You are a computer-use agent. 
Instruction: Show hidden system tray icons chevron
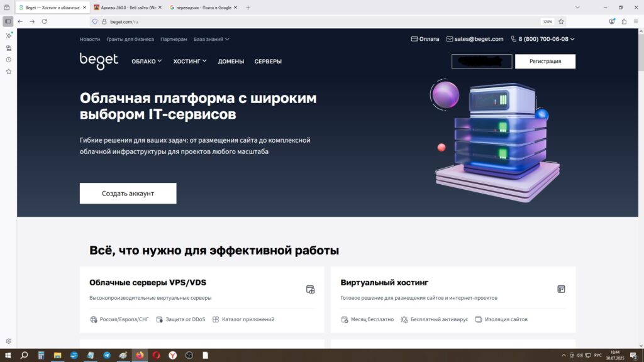pos(563,356)
